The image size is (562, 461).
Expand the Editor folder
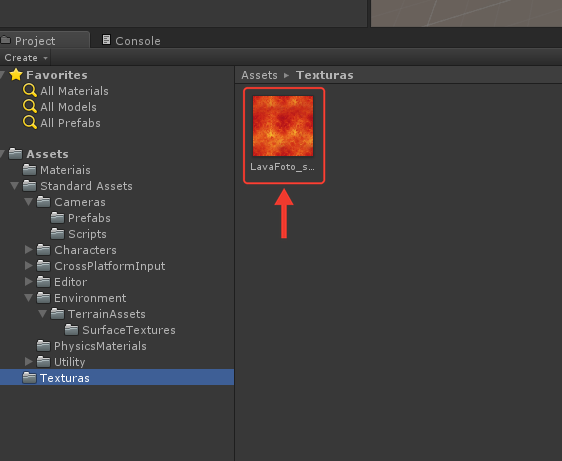pyautogui.click(x=29, y=282)
